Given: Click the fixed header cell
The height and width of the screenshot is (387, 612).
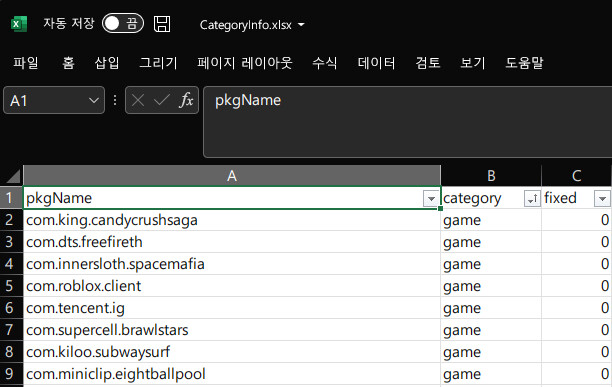Looking at the screenshot, I should 577,198.
